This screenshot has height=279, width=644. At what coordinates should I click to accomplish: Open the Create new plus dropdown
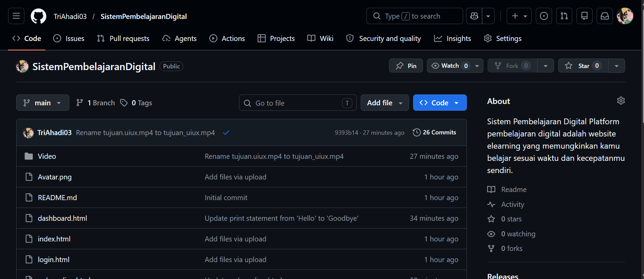point(519,16)
